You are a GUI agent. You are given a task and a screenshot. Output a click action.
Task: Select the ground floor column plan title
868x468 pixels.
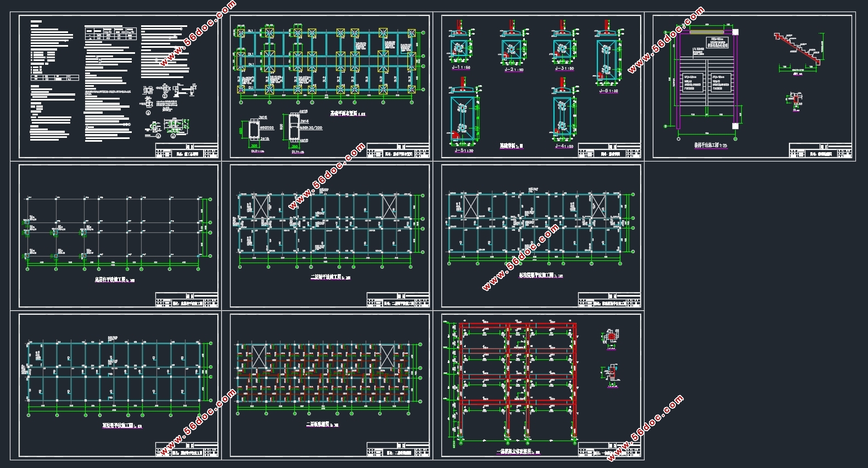click(x=114, y=280)
